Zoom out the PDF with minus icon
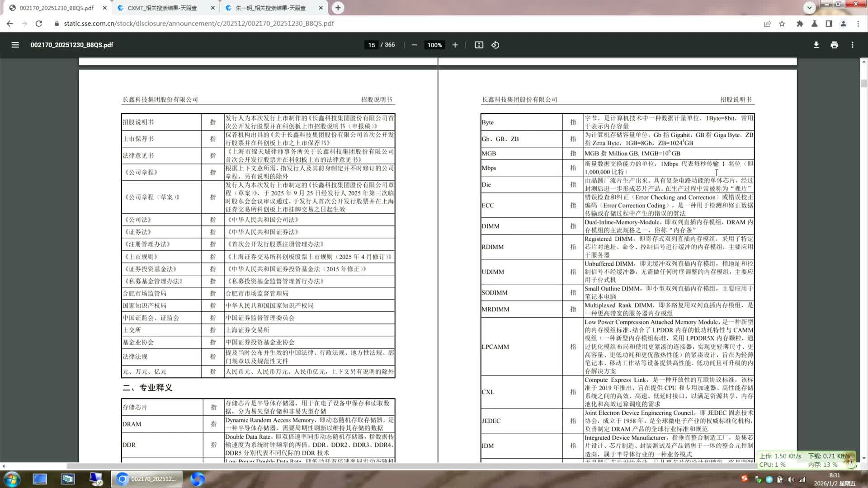The height and width of the screenshot is (488, 868). [x=414, y=45]
